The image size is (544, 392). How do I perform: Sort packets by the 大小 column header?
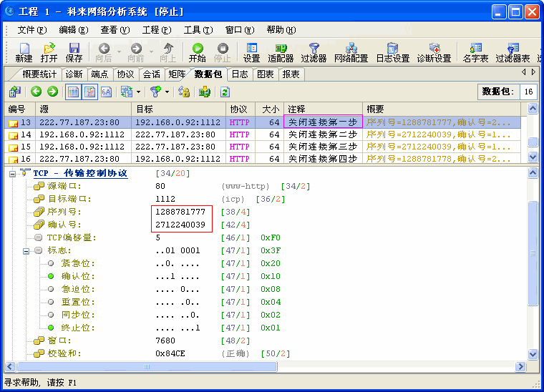[x=270, y=109]
